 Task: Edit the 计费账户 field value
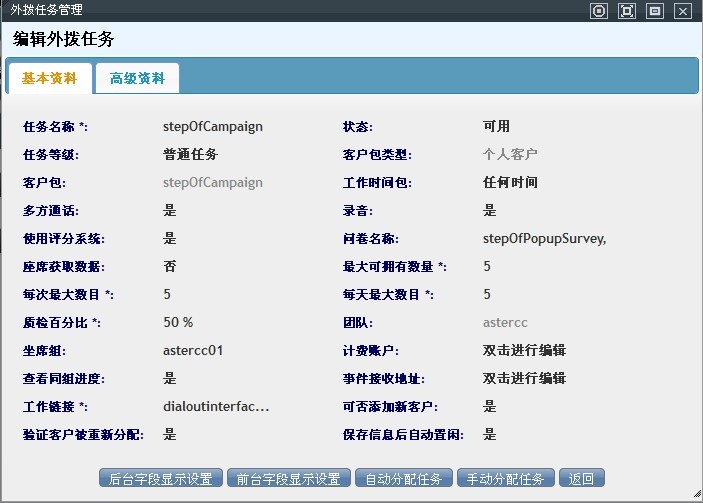click(x=524, y=351)
